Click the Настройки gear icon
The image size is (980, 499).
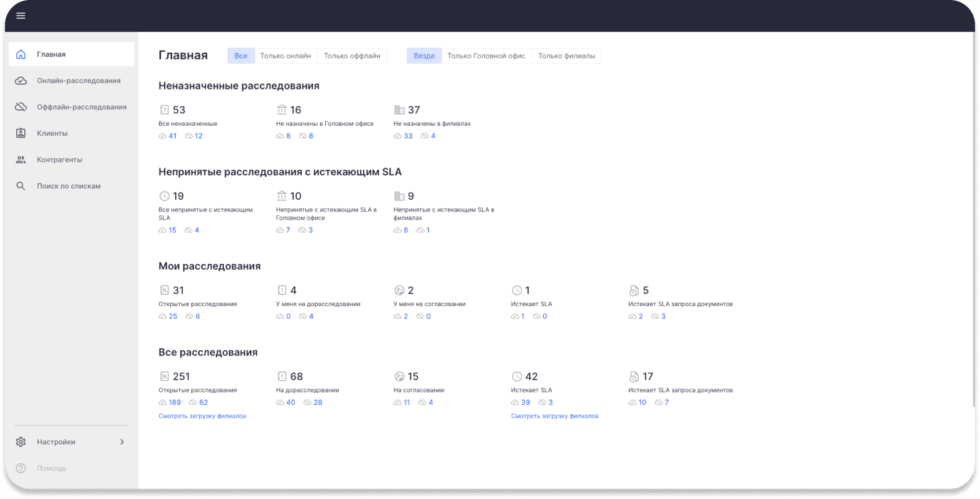21,442
